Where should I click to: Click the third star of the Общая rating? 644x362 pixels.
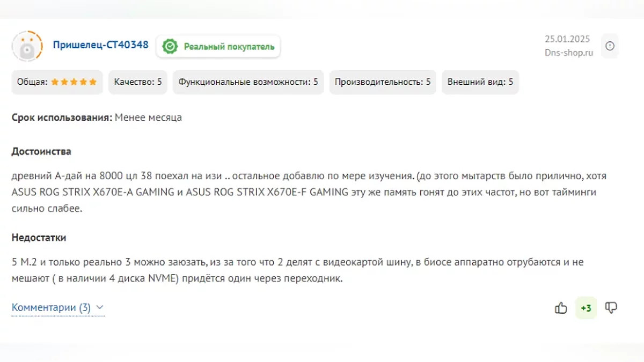[74, 82]
